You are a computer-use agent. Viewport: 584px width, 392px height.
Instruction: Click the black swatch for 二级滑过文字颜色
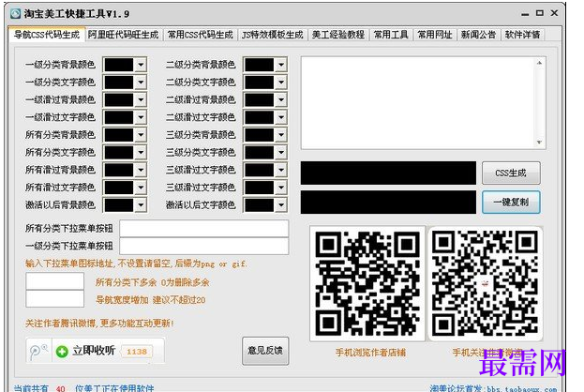[x=260, y=117]
